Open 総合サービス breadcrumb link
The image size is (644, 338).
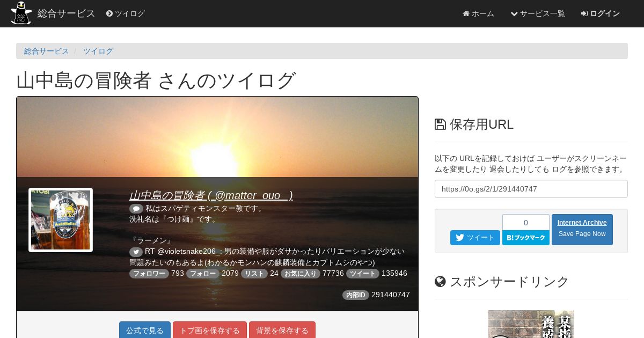tap(47, 51)
